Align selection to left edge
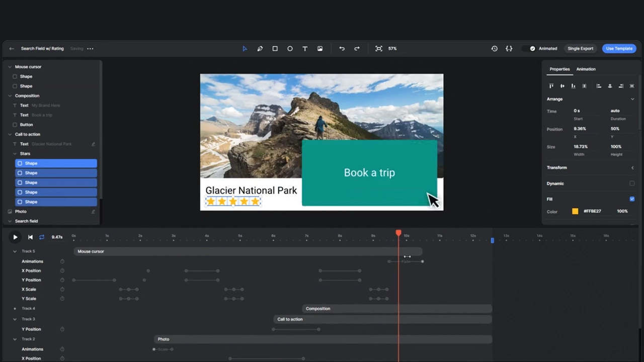Image resolution: width=644 pixels, height=362 pixels. [599, 86]
